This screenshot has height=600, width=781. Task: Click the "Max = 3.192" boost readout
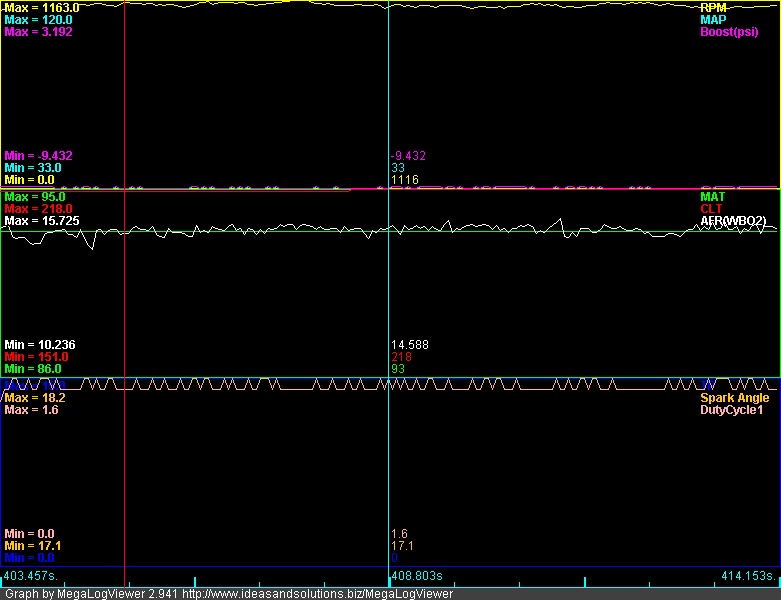(x=38, y=32)
